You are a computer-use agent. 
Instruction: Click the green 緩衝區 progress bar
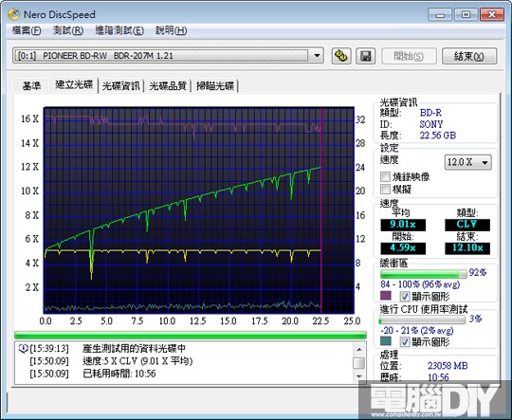tap(424, 274)
